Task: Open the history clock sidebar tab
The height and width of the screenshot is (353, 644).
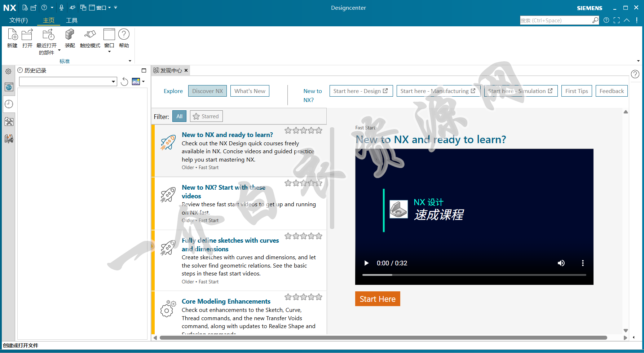Action: click(x=9, y=104)
